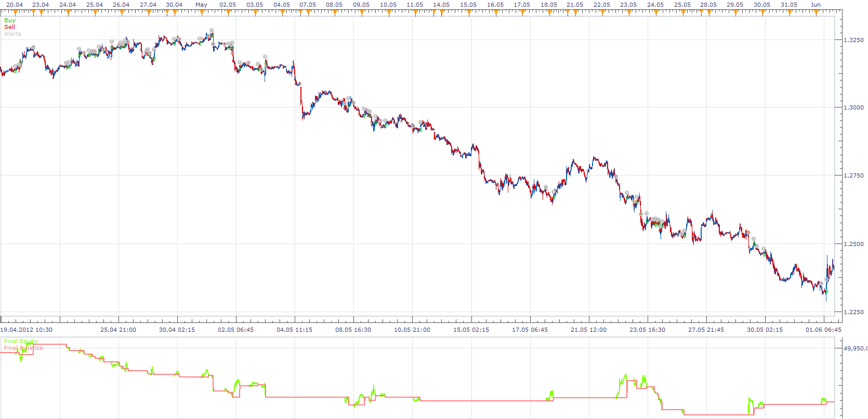This screenshot has height=419, width=868.
Task: Click the orange day marker for 20.04
Action: click(x=15, y=12)
